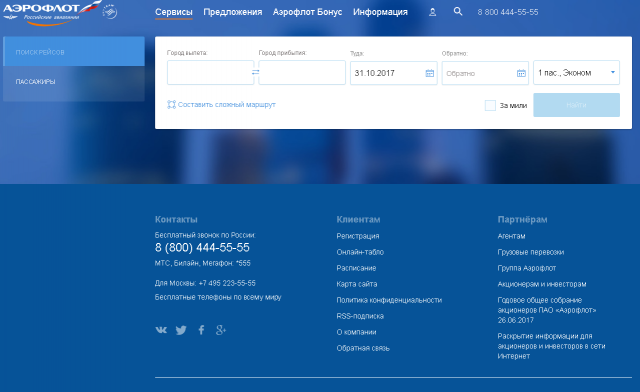Image resolution: width=640 pixels, height=392 pixels.
Task: Open the Facebook social page
Action: pyautogui.click(x=201, y=330)
